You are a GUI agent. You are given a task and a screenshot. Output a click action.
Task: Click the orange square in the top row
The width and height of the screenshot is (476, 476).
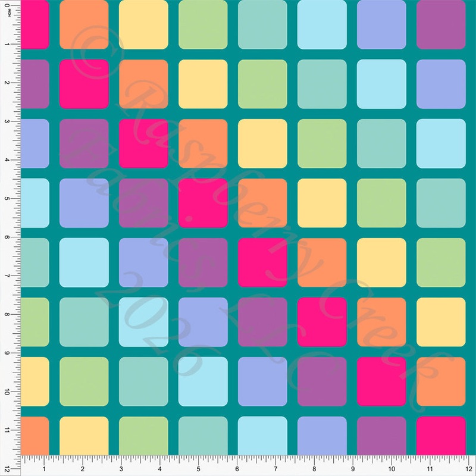[84, 24]
